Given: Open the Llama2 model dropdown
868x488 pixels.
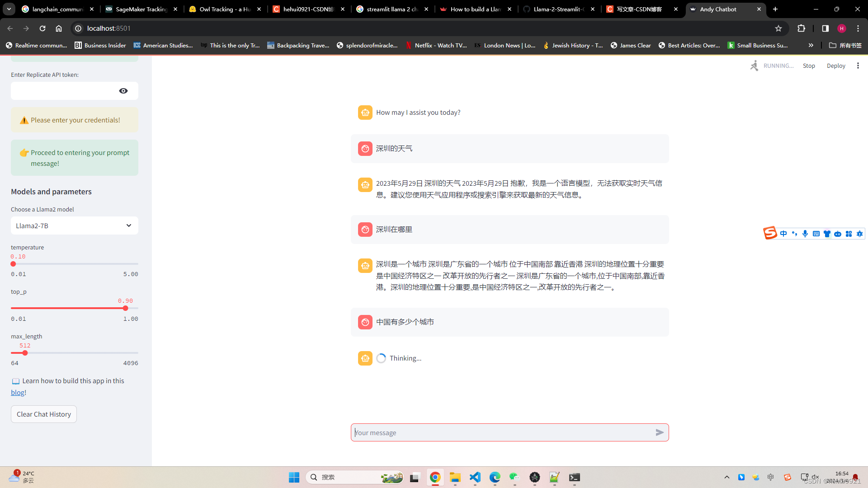Looking at the screenshot, I should coord(74,225).
